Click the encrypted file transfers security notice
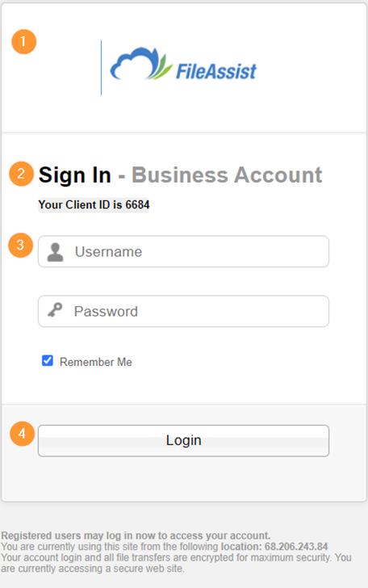 (x=176, y=563)
